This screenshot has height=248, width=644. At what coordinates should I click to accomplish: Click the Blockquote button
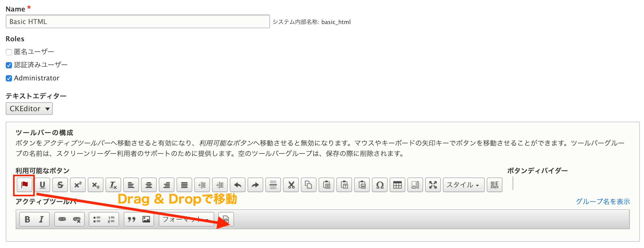(x=132, y=220)
